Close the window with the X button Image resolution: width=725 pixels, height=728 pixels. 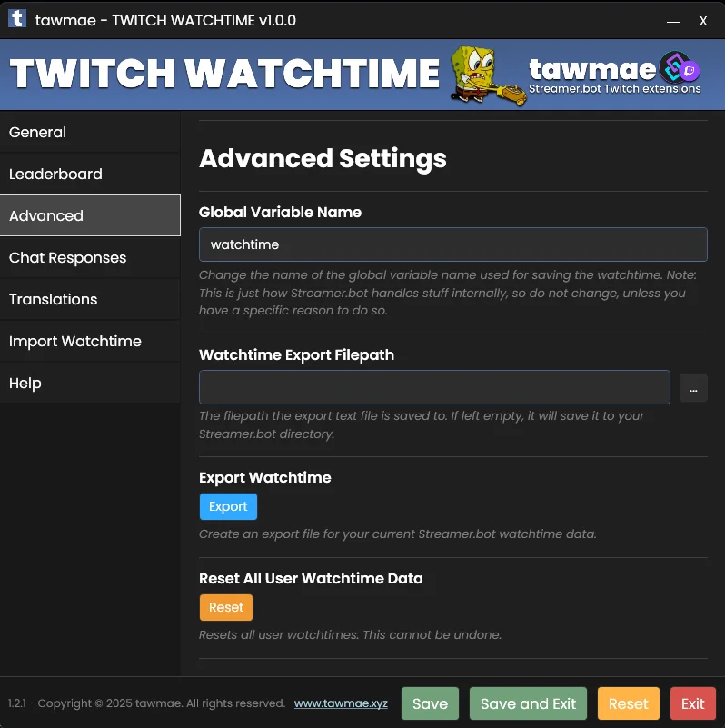point(703,21)
